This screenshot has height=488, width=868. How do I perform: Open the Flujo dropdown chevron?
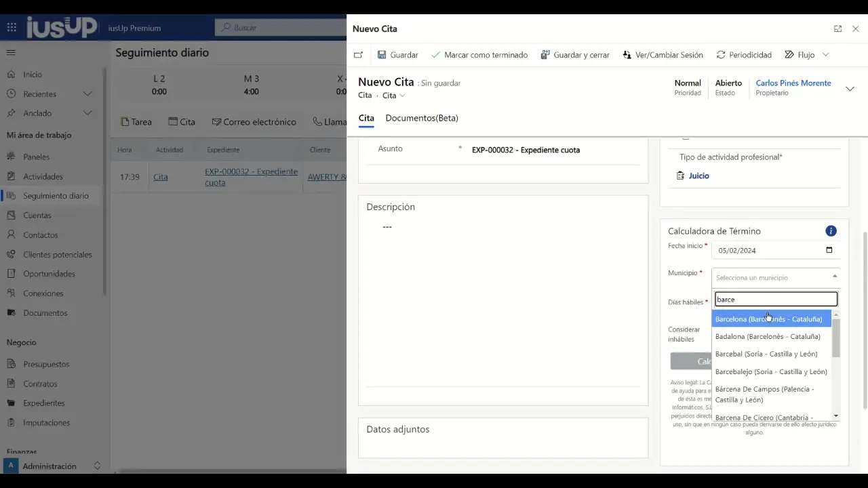[825, 55]
